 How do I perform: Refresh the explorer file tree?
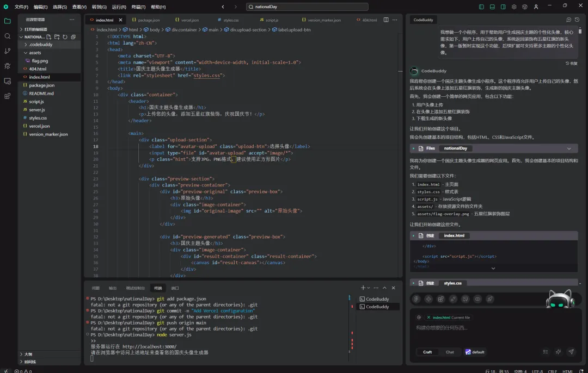pyautogui.click(x=65, y=36)
